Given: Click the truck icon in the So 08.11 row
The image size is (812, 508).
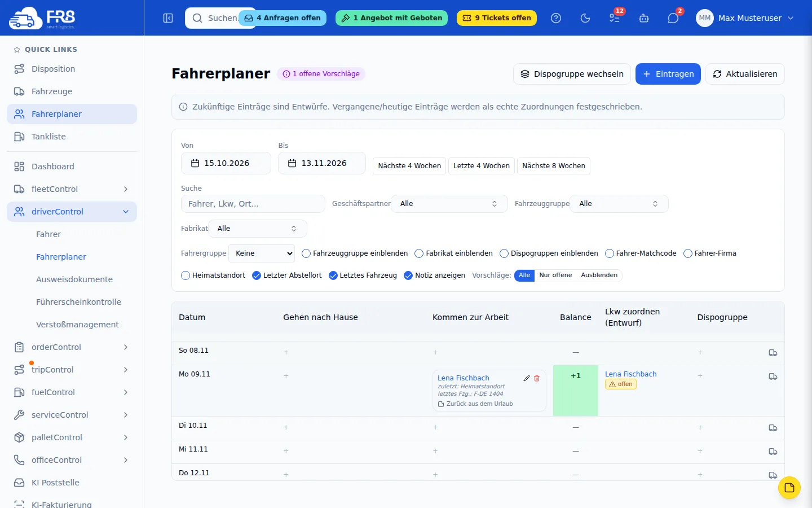Looking at the screenshot, I should 773,353.
